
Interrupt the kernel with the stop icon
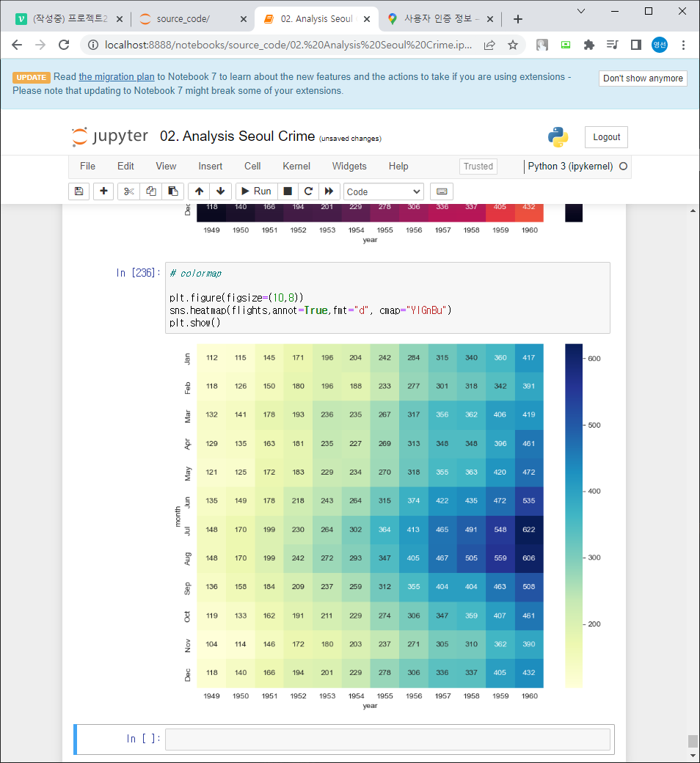(288, 191)
